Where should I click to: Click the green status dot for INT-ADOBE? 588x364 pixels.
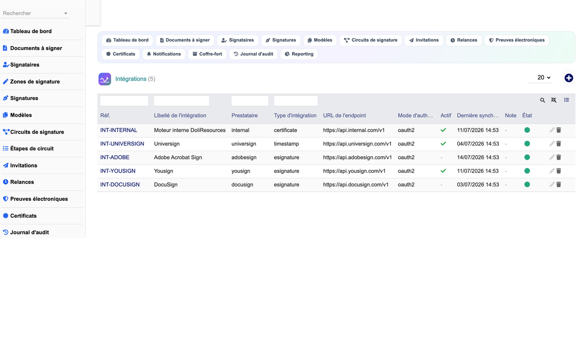pos(527,157)
